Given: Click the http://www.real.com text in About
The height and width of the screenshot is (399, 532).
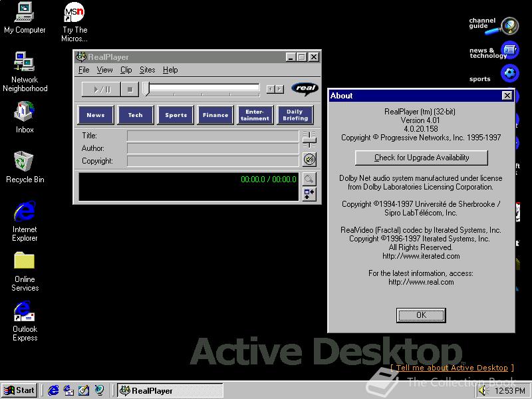Looking at the screenshot, I should pos(421,282).
